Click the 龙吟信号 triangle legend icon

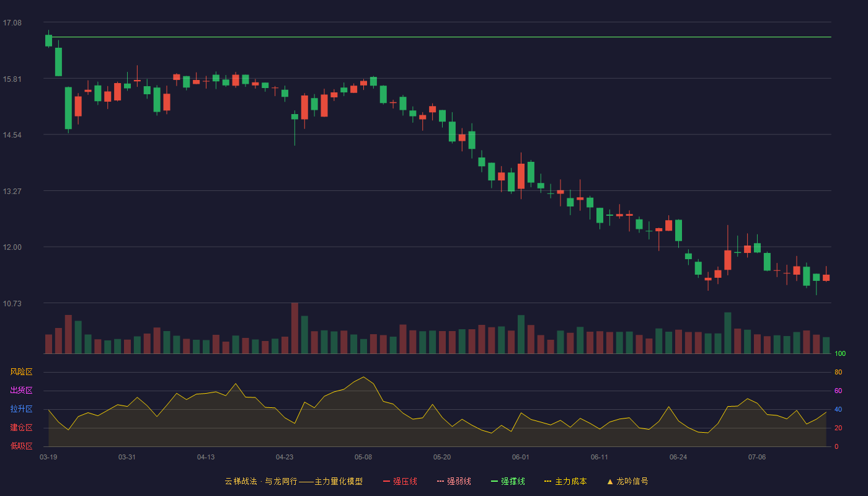pos(609,481)
